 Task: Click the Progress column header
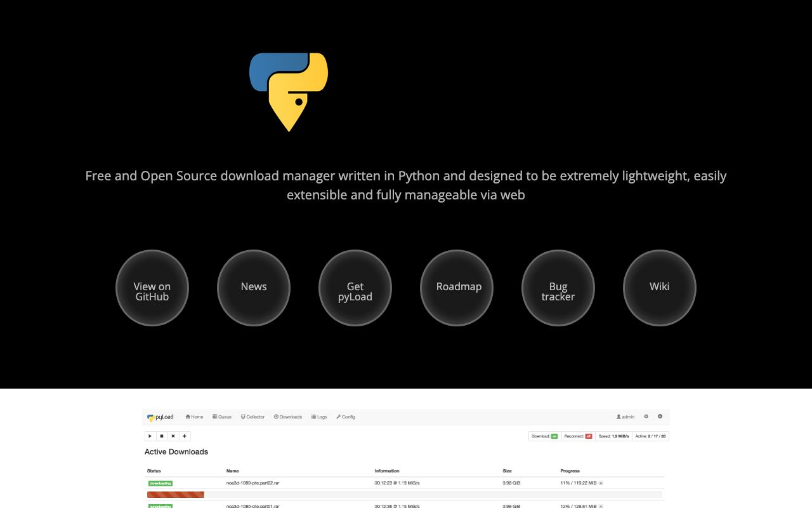[570, 471]
